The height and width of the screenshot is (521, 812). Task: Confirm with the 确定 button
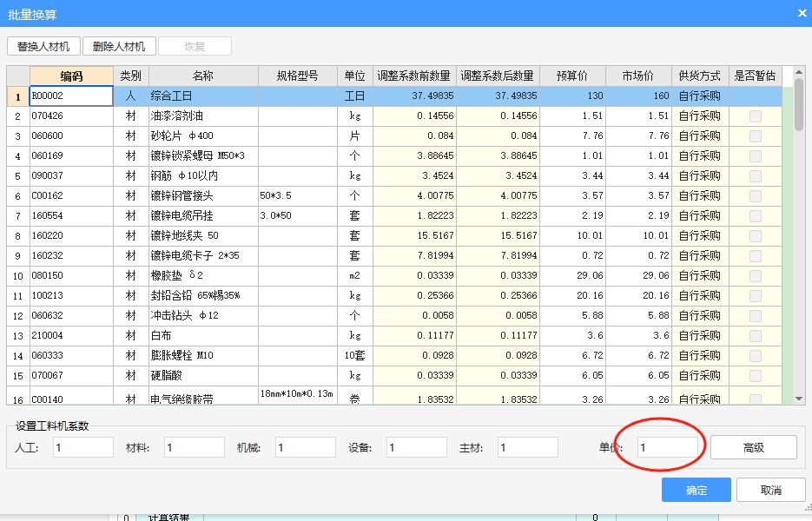coord(696,490)
